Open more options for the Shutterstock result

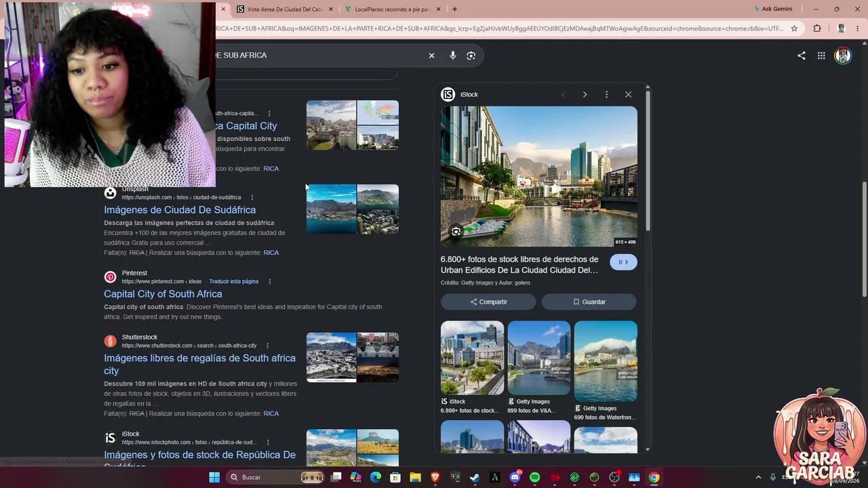[267, 346]
